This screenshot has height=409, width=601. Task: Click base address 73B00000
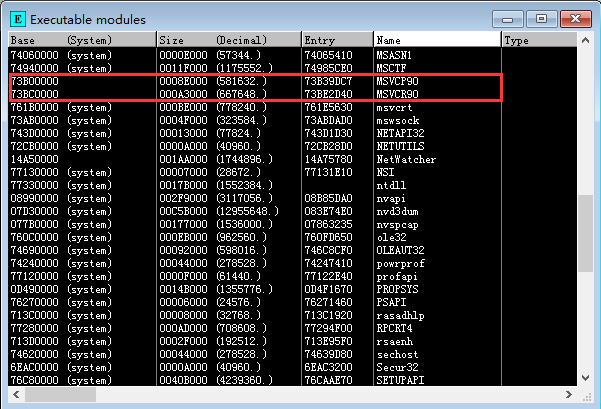tap(34, 81)
